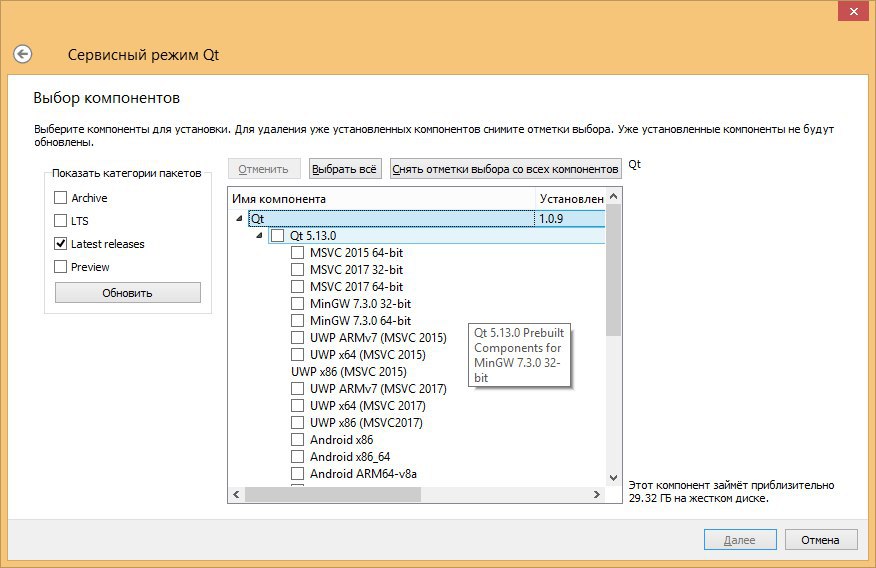This screenshot has height=568, width=876.
Task: Collapse the Qt 5.13.0 tree node
Action: tap(259, 236)
